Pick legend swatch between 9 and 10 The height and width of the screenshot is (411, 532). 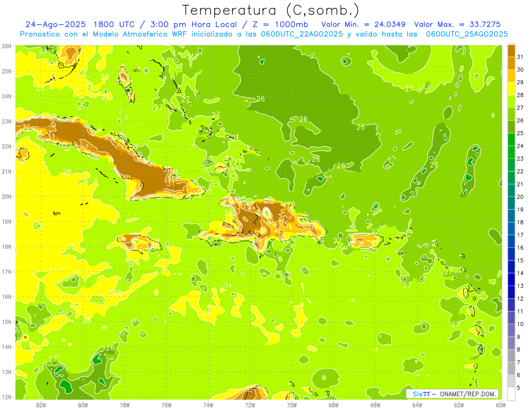point(511,330)
